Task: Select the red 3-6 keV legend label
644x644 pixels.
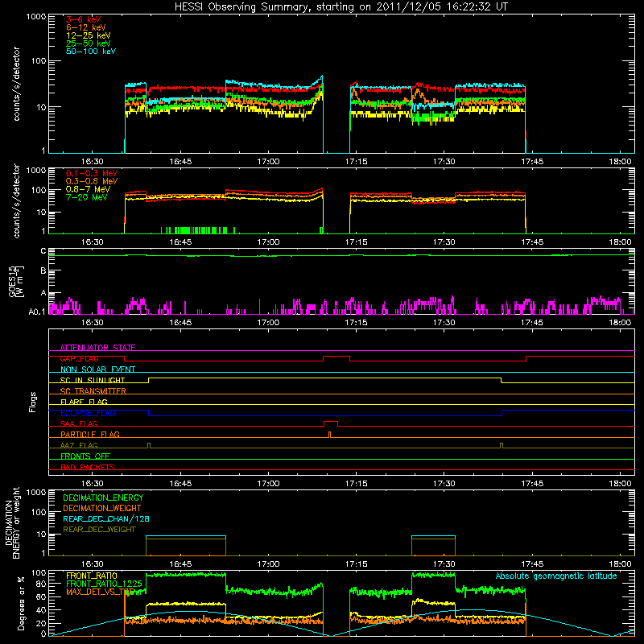Action: tap(84, 19)
